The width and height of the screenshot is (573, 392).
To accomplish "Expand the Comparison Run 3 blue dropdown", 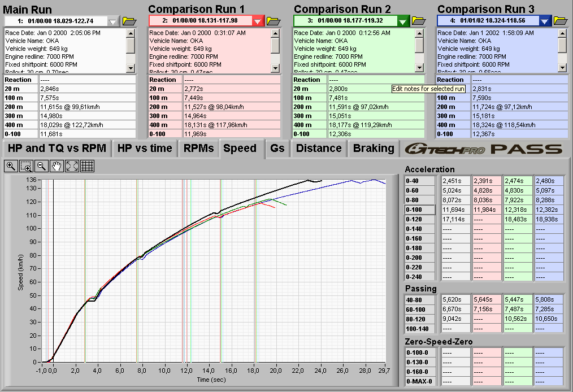I will pyautogui.click(x=545, y=21).
